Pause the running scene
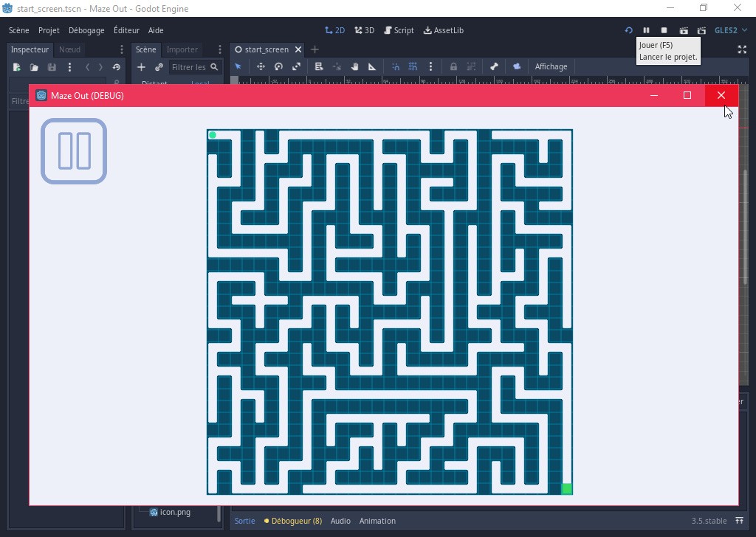Image resolution: width=756 pixels, height=537 pixels. click(646, 30)
